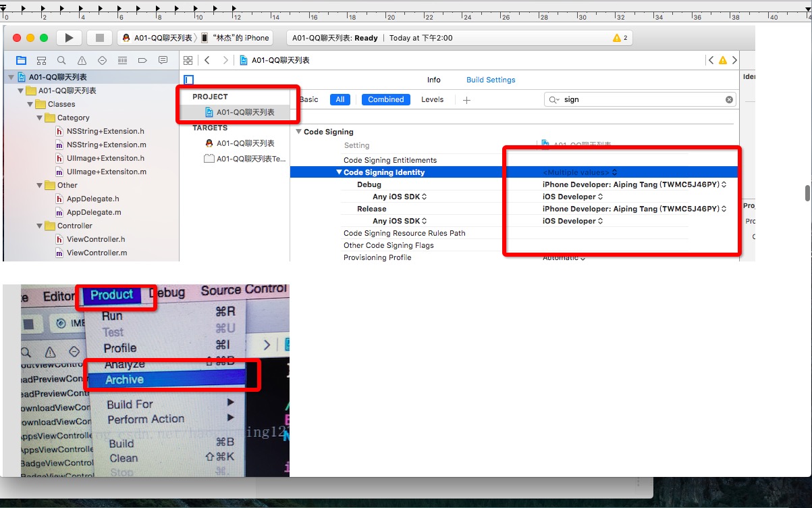Click the warning badge showing 2 issues
This screenshot has height=508, width=812.
click(x=620, y=38)
